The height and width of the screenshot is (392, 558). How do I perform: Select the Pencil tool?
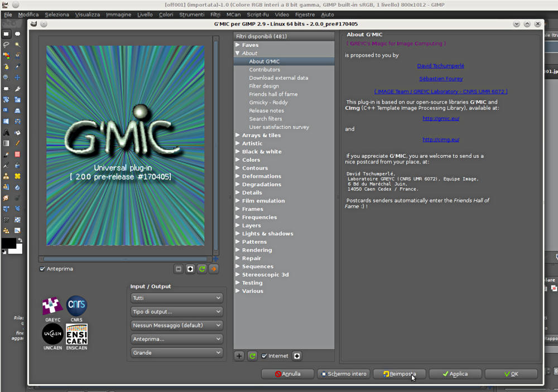(x=17, y=143)
